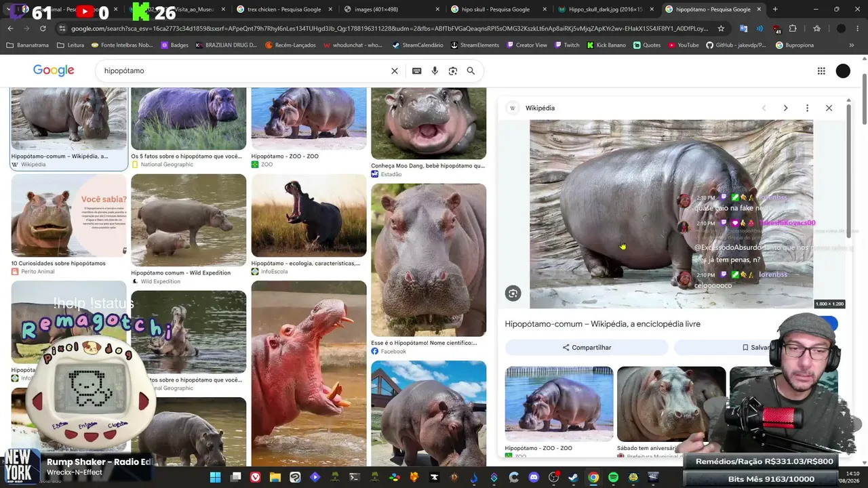Reload the current page
The image size is (868, 488).
click(x=43, y=28)
